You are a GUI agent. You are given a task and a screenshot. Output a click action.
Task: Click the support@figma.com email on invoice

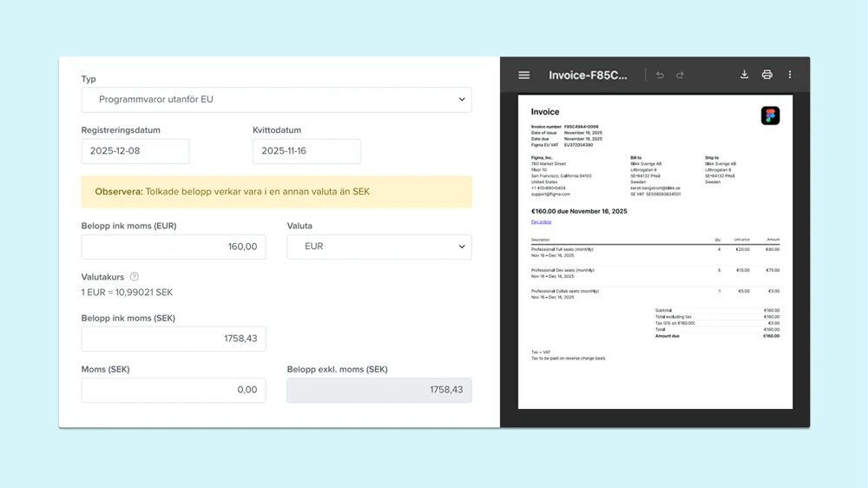pyautogui.click(x=550, y=194)
